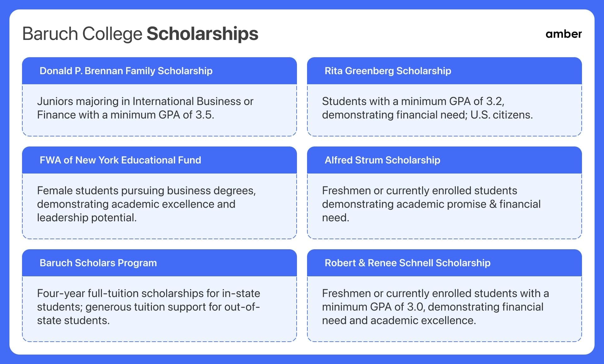The width and height of the screenshot is (604, 364).
Task: Click the Four-year full-tuition scholarships description
Action: 148,307
